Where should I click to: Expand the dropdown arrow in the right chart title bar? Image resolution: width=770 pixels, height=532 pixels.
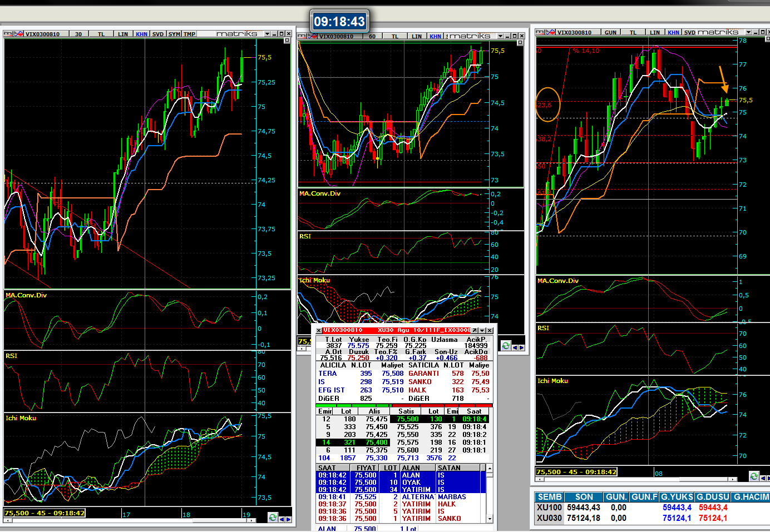pyautogui.click(x=748, y=32)
